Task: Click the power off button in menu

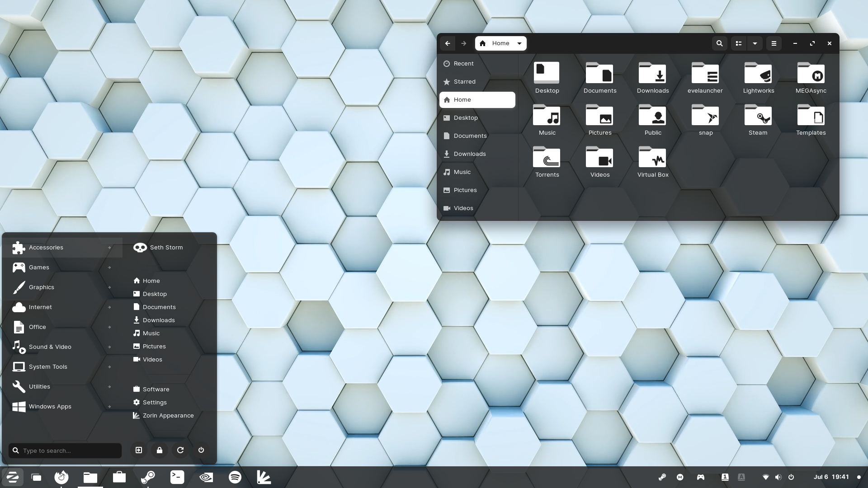Action: coord(201,450)
